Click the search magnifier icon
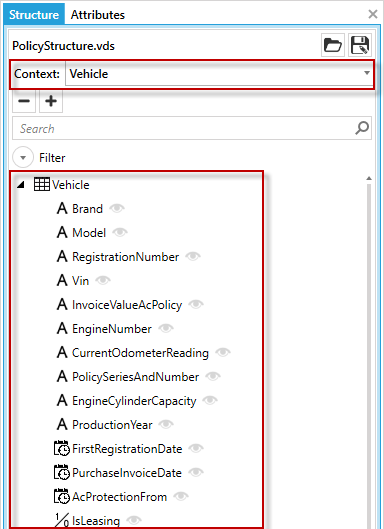The width and height of the screenshot is (384, 529). (362, 128)
